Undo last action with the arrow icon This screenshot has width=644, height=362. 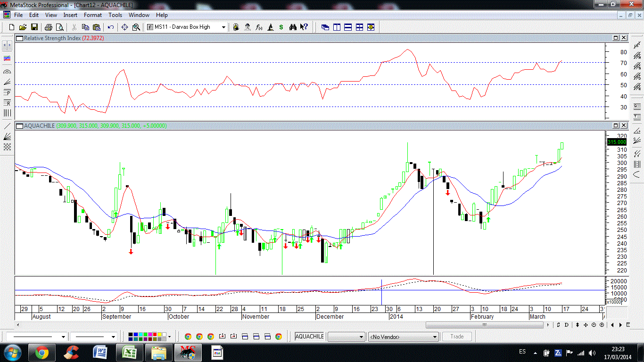(x=111, y=27)
